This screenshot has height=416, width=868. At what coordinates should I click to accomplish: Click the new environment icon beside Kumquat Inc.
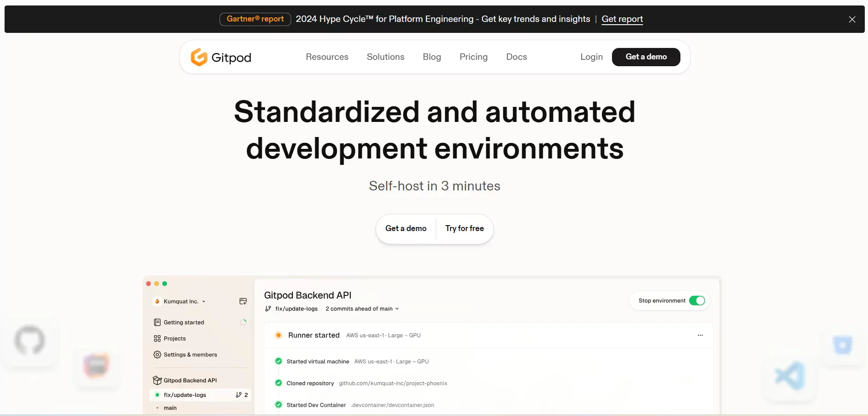243,301
